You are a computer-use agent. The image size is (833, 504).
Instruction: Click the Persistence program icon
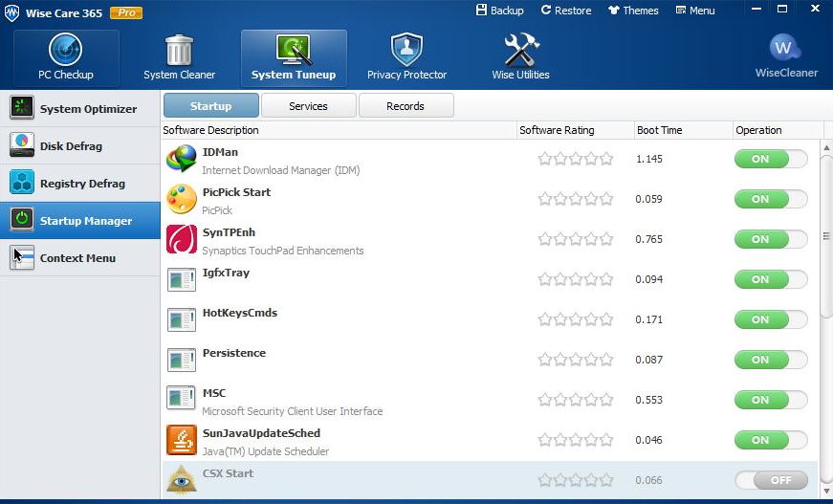click(181, 360)
